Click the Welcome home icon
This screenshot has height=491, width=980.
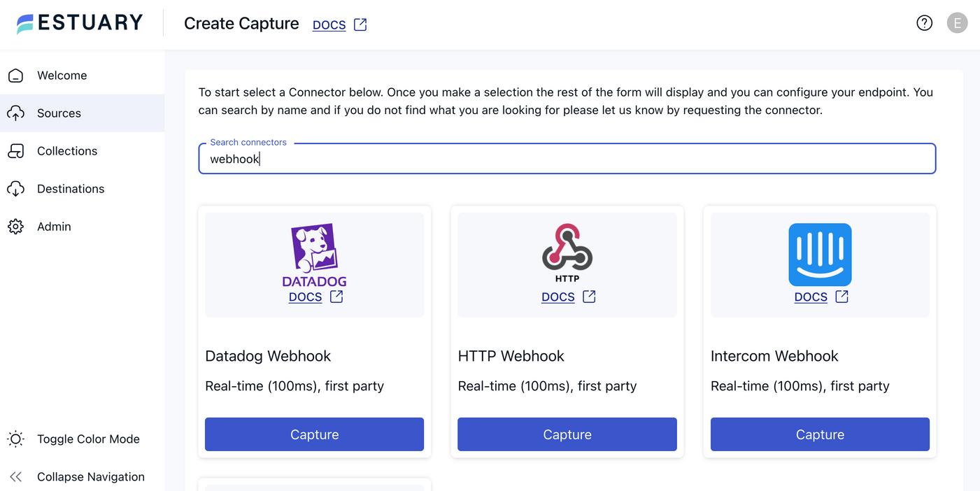click(x=15, y=76)
